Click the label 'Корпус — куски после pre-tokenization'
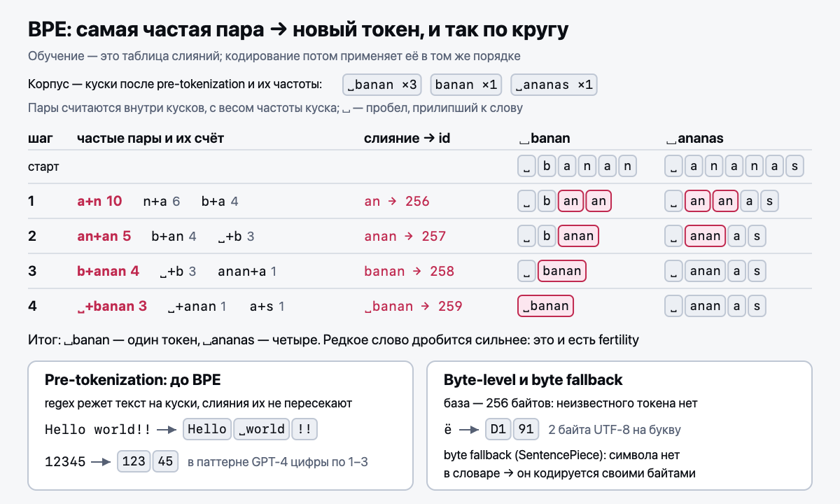The width and height of the screenshot is (840, 504). [175, 85]
